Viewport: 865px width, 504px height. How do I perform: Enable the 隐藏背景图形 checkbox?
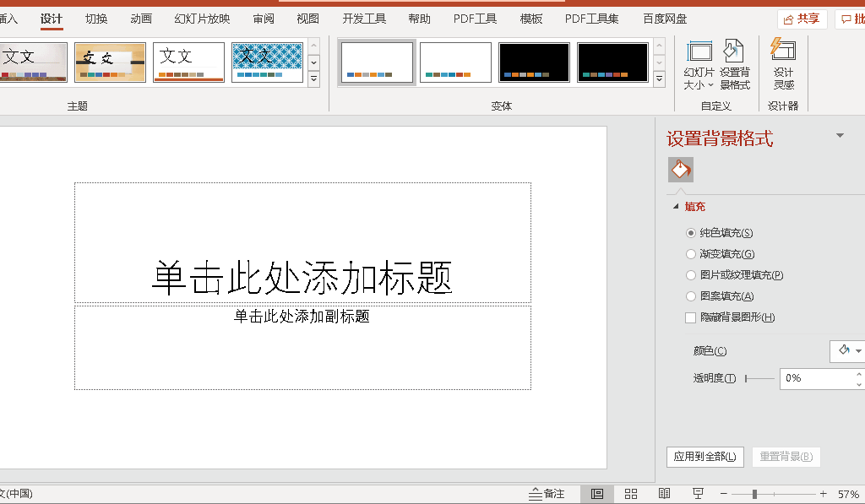pyautogui.click(x=690, y=317)
